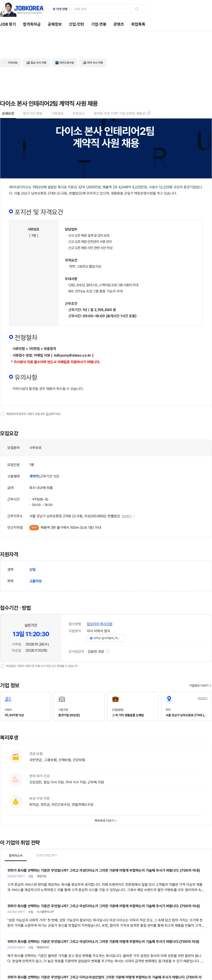Open the JOB 찾기 menu

coord(8,24)
